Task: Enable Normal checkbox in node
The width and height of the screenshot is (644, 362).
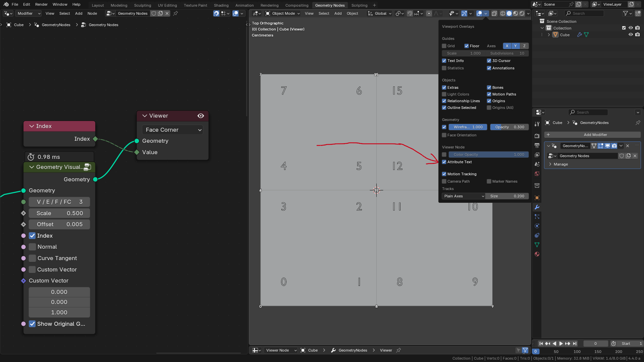Action: pyautogui.click(x=32, y=247)
